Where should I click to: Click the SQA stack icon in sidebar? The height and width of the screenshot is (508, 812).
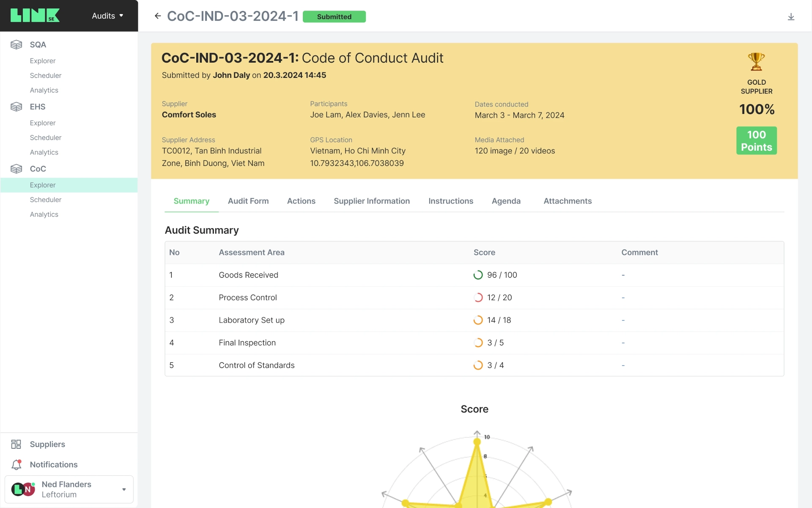pyautogui.click(x=16, y=44)
